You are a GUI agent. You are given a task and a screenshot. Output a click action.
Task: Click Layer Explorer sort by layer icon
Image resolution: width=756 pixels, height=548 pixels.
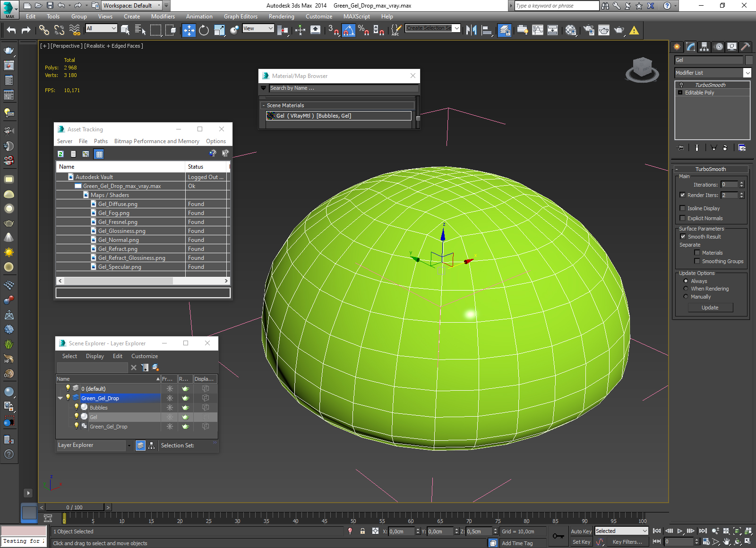pos(140,445)
